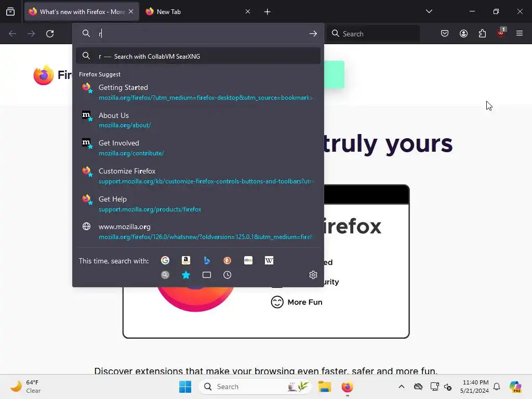Open the Firefox View tab-list icon
The width and height of the screenshot is (532, 399).
pyautogui.click(x=10, y=11)
